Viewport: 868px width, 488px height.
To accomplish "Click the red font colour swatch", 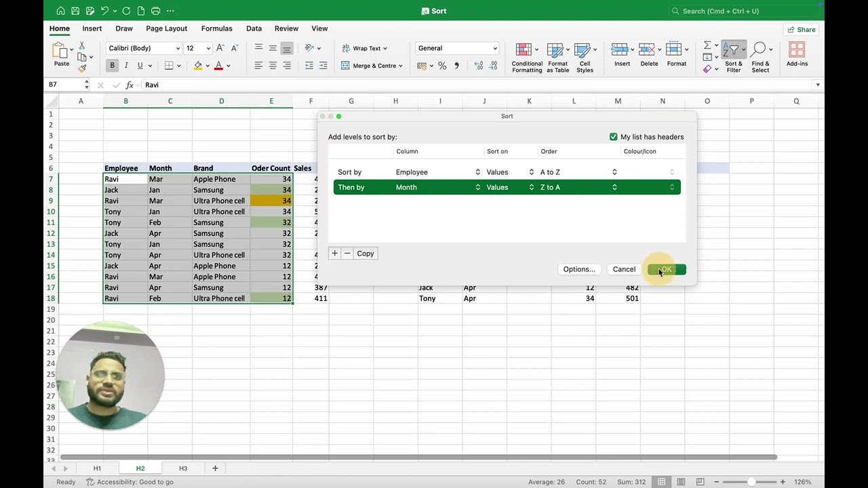I will click(x=218, y=66).
